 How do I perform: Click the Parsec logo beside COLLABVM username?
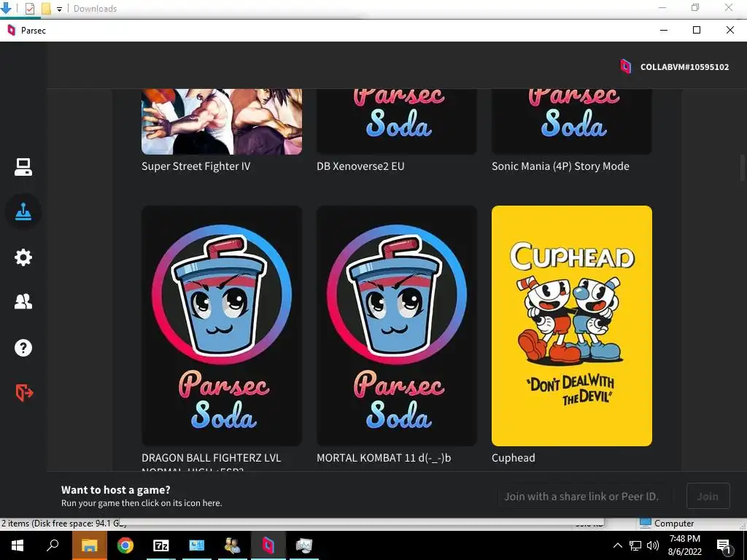pos(625,66)
